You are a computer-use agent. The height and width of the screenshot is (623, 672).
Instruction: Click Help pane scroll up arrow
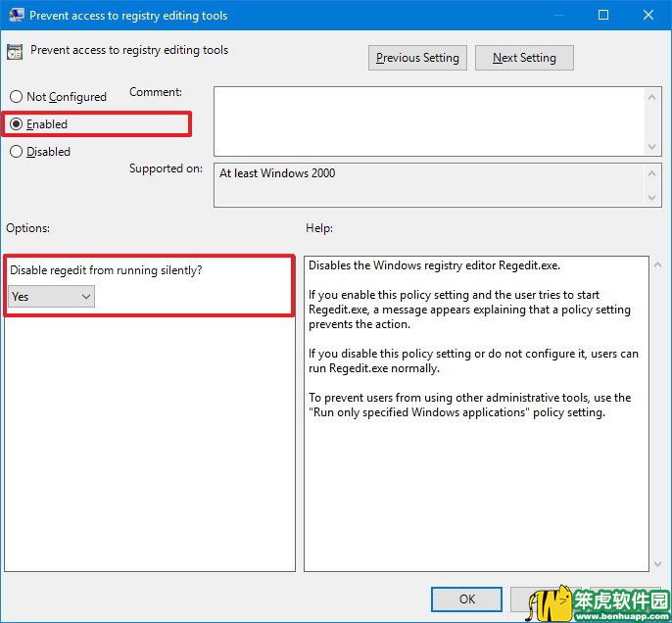click(x=657, y=265)
